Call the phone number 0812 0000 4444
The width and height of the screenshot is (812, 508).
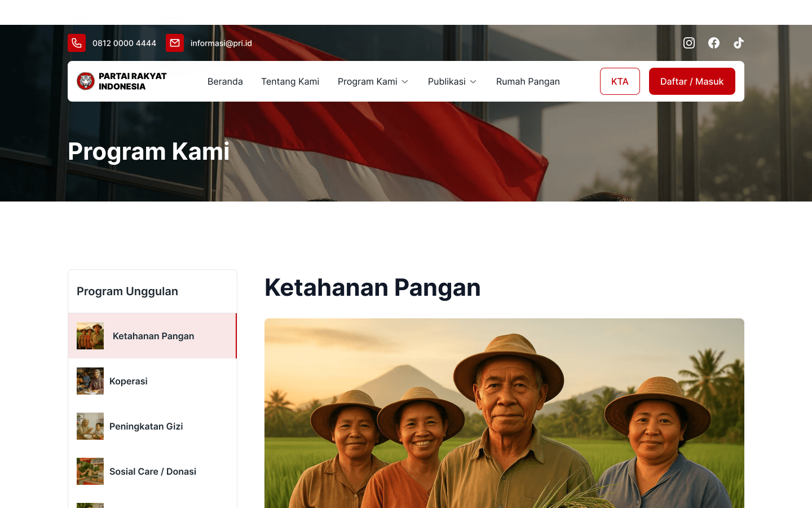point(124,43)
